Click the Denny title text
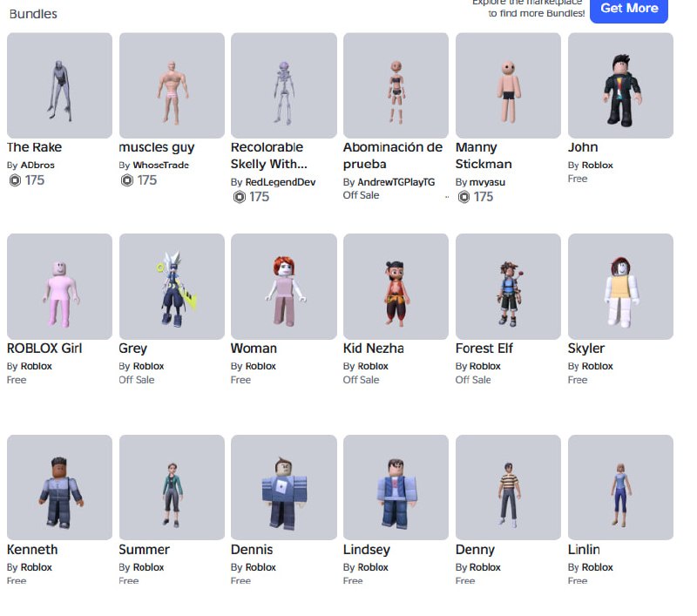697x616 pixels. pyautogui.click(x=475, y=550)
